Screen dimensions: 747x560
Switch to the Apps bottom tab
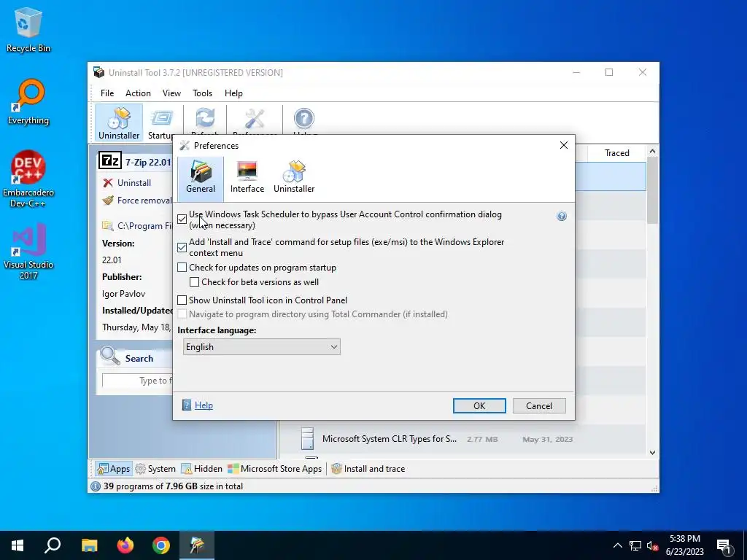113,469
